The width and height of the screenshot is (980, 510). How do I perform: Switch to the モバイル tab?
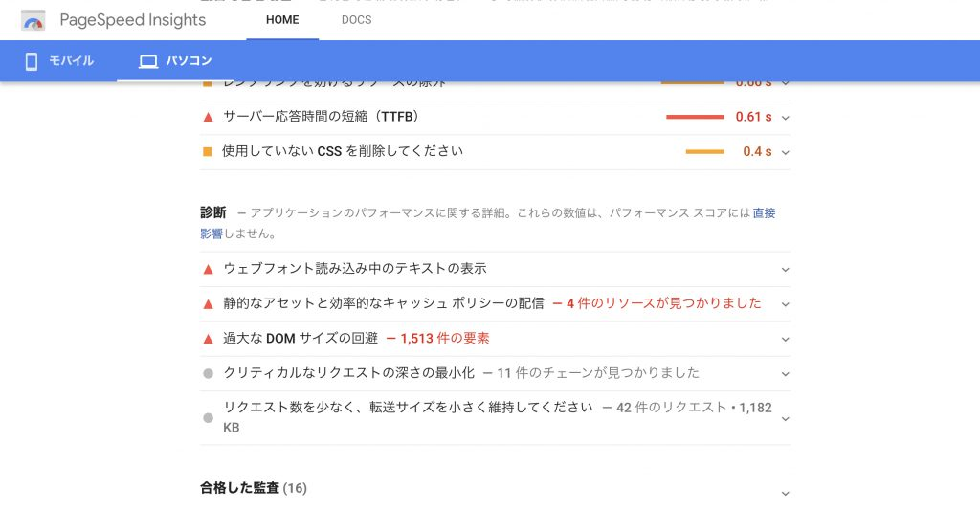[58, 61]
